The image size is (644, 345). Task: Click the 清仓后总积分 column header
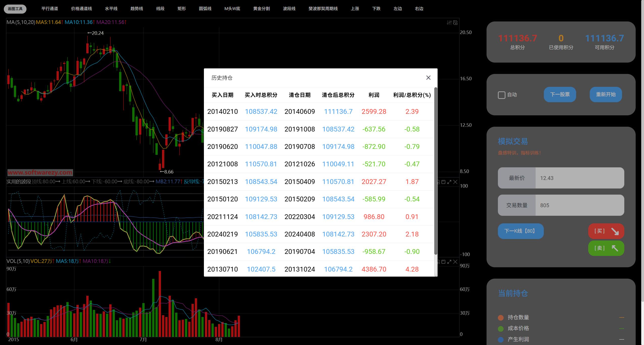[338, 95]
